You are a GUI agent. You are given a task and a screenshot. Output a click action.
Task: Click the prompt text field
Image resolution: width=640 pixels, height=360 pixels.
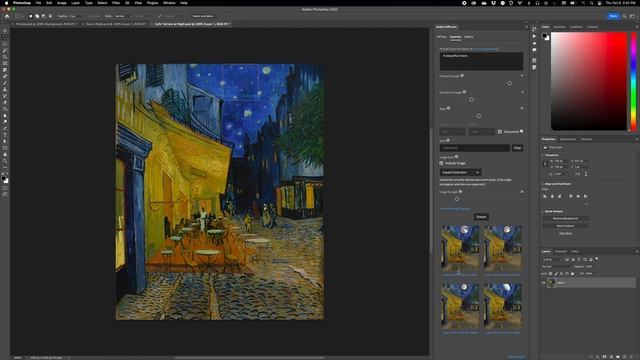(481, 61)
